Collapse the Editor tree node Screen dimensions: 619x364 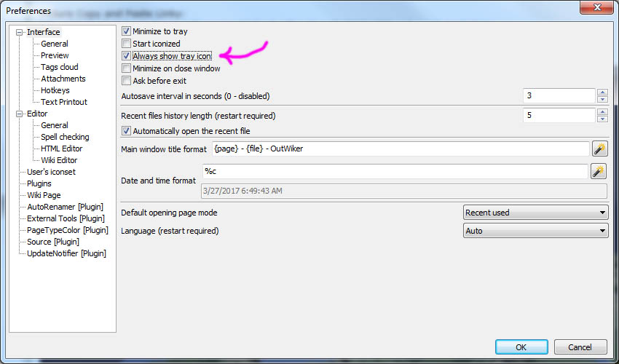click(x=19, y=114)
